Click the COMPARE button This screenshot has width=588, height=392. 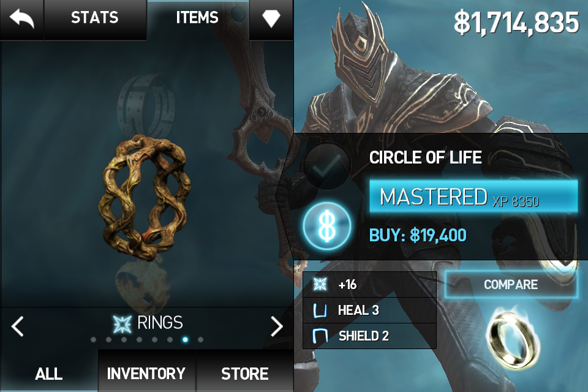(x=511, y=284)
